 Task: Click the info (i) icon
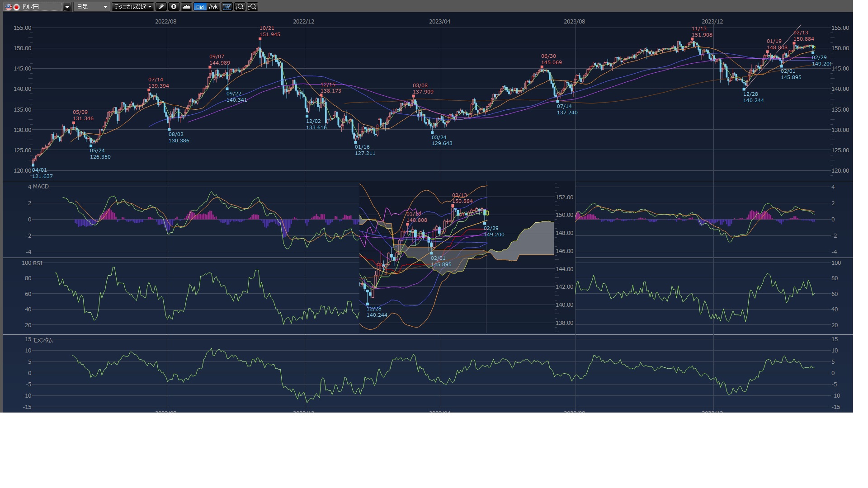[x=174, y=7]
